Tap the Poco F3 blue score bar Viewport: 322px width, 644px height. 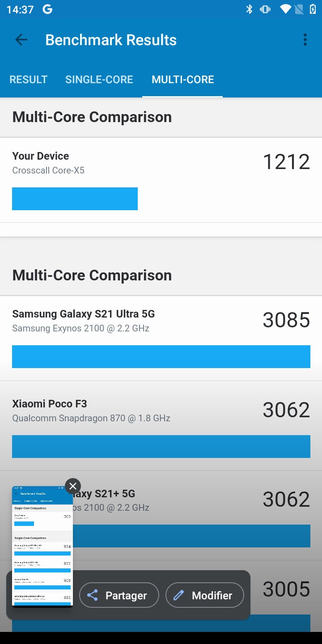point(161,446)
